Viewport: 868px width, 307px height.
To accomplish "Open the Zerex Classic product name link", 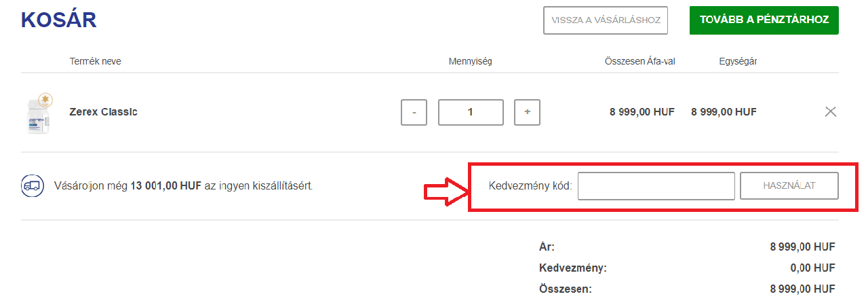I will tap(103, 112).
